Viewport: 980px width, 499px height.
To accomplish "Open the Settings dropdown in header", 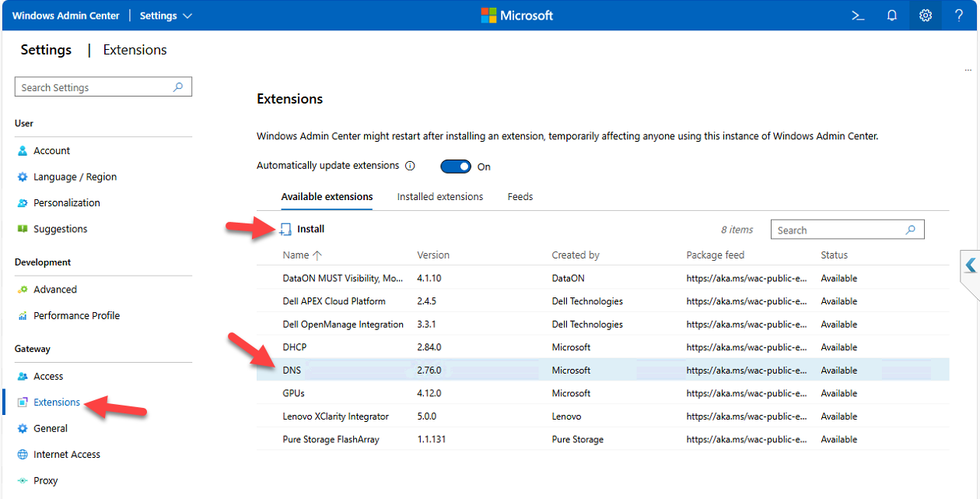I will [x=166, y=16].
